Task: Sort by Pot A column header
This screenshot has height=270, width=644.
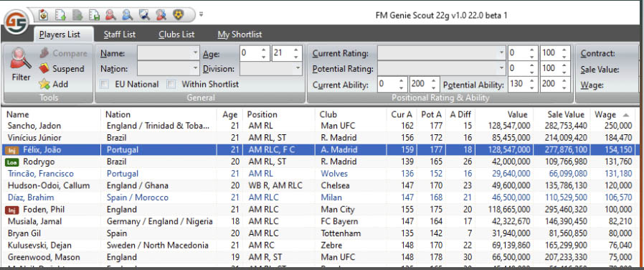Action: pyautogui.click(x=431, y=115)
